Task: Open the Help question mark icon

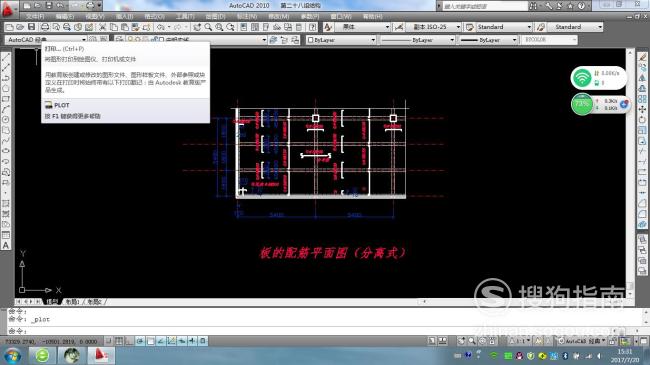Action: coord(313,27)
